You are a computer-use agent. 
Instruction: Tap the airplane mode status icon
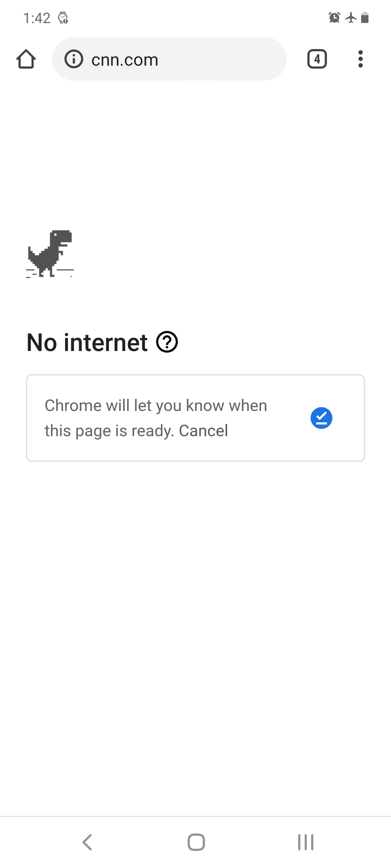[351, 17]
